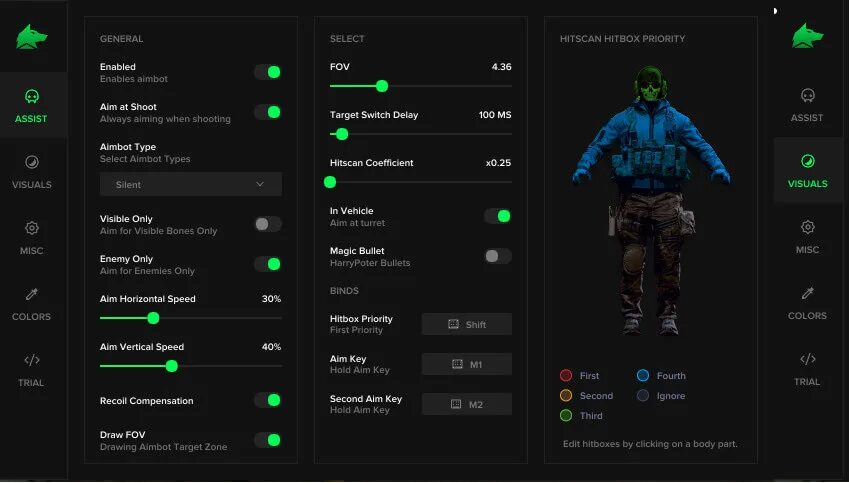The image size is (849, 483).
Task: Adjust the Aim Horizontal Speed slider handle
Action: coord(153,318)
